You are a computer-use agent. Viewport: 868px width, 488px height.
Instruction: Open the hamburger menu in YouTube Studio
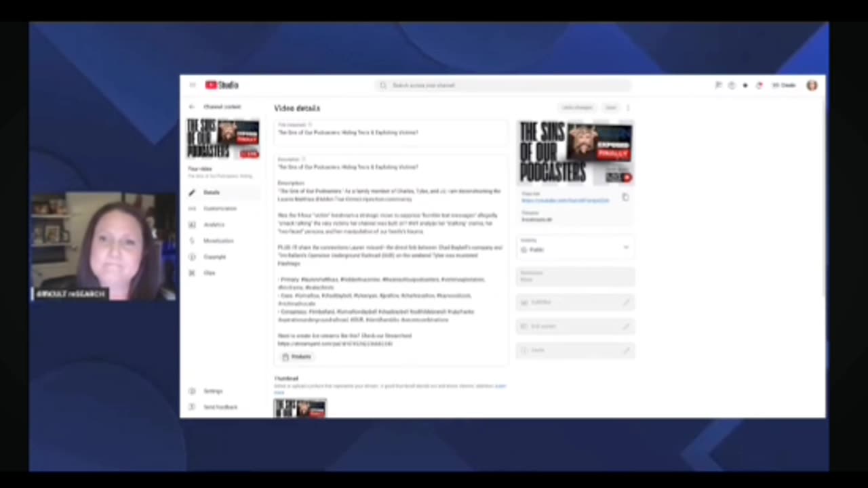pyautogui.click(x=193, y=85)
